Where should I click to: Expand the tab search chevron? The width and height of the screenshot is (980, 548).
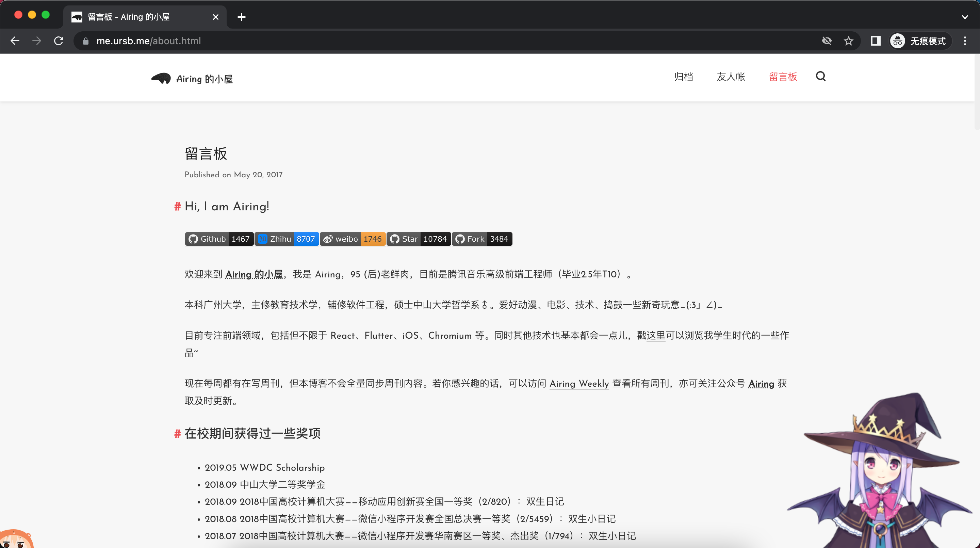964,17
